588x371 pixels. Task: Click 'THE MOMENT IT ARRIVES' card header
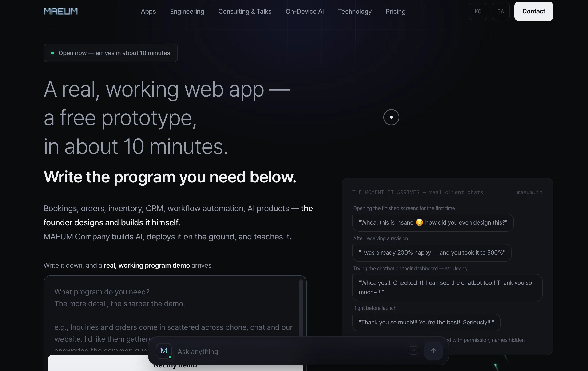point(417,192)
